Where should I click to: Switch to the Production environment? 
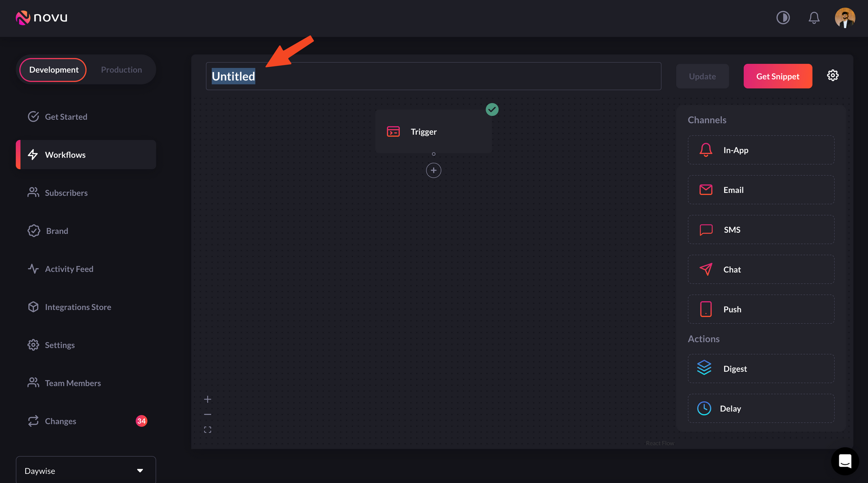point(121,70)
